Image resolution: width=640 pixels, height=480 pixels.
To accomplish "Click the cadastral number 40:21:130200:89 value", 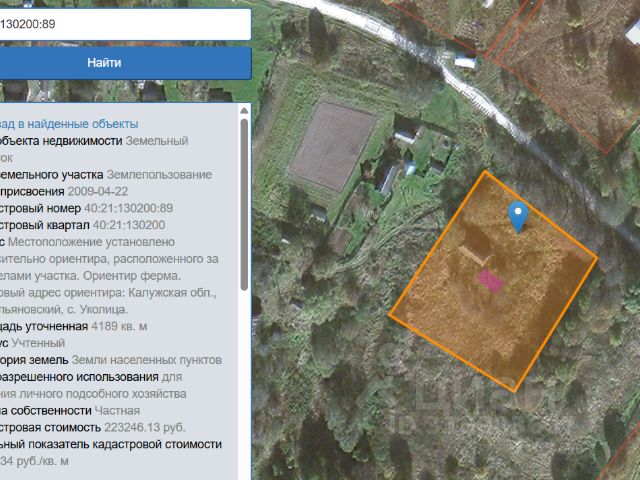I will click(129, 208).
